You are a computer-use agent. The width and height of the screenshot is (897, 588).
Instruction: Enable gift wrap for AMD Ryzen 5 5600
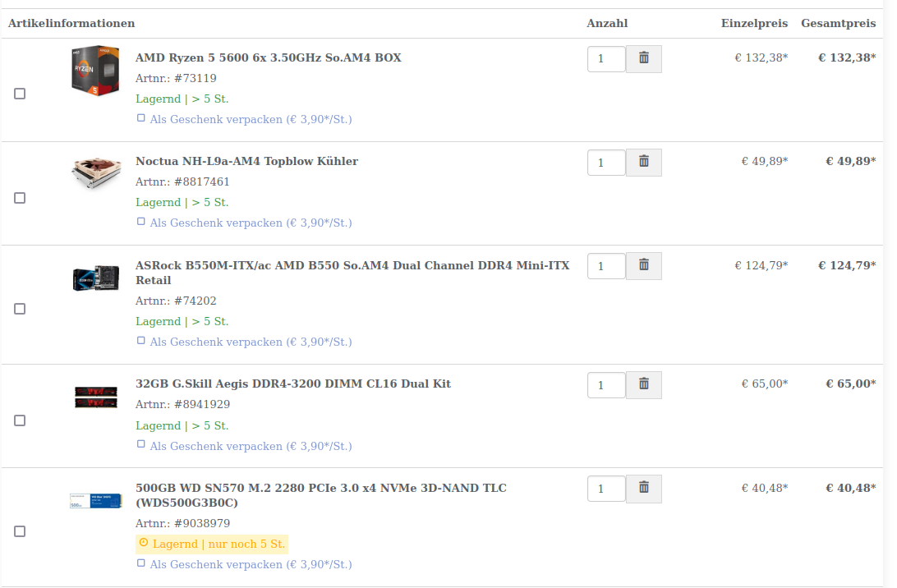pos(140,117)
